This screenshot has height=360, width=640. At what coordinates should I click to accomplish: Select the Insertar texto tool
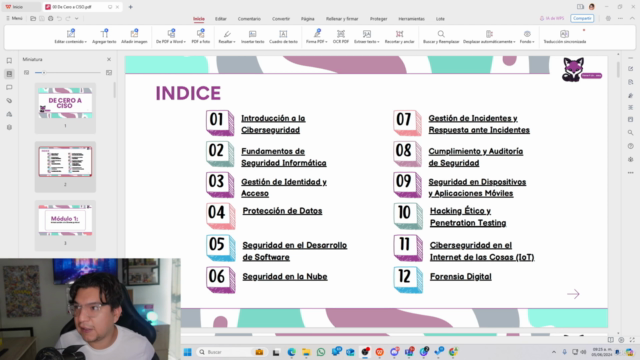[x=252, y=36]
